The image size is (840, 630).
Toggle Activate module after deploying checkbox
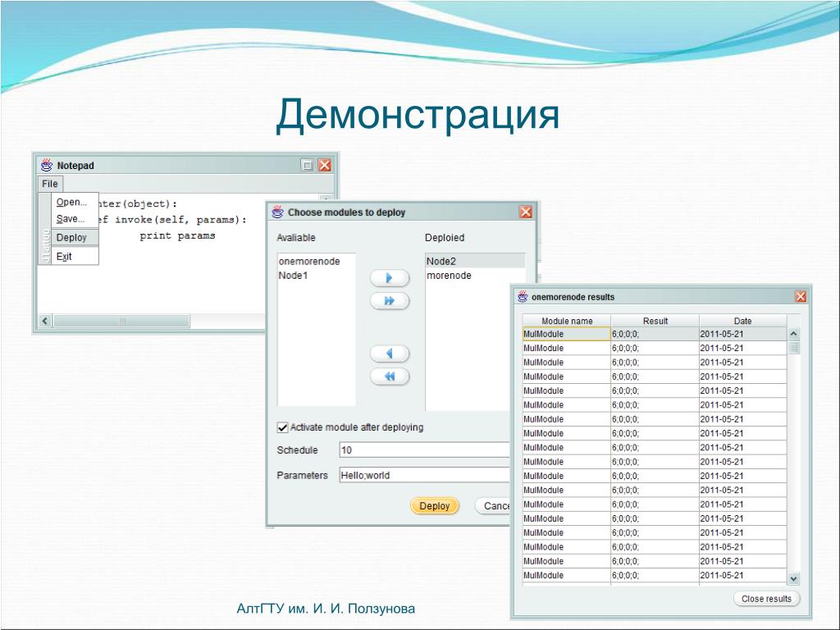pos(282,427)
